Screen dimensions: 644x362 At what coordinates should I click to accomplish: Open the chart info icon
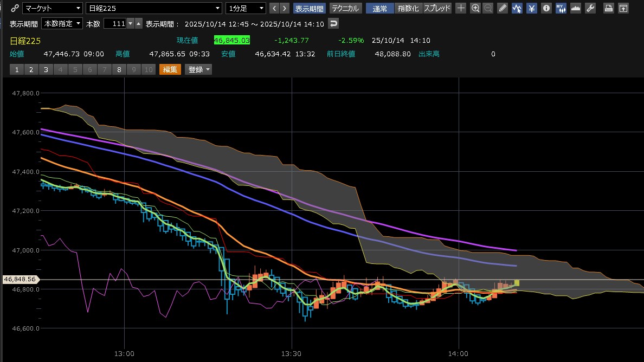pos(546,8)
